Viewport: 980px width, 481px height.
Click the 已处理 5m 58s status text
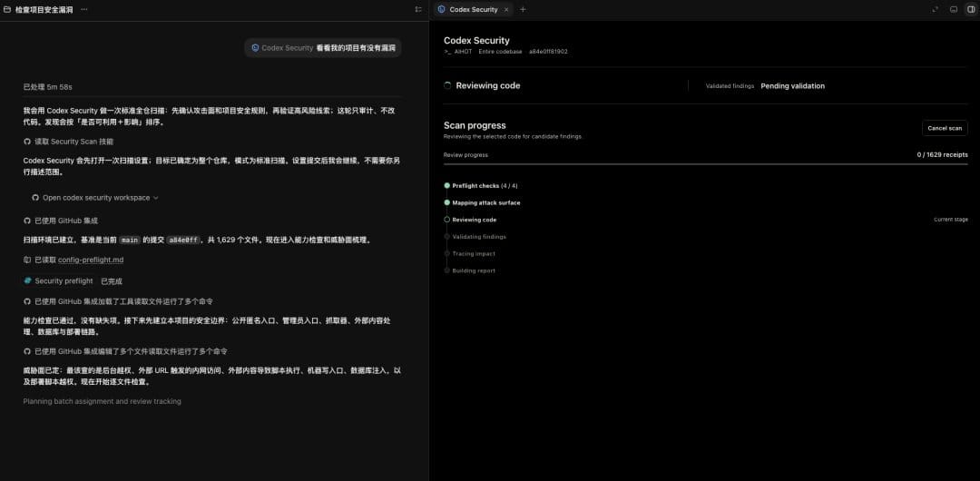pos(47,87)
